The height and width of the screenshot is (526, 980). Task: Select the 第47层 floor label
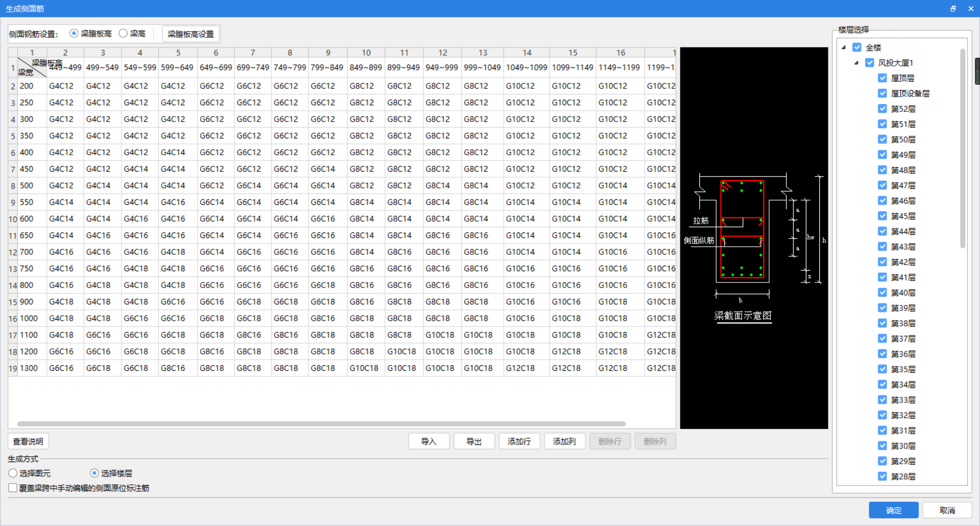pos(903,185)
